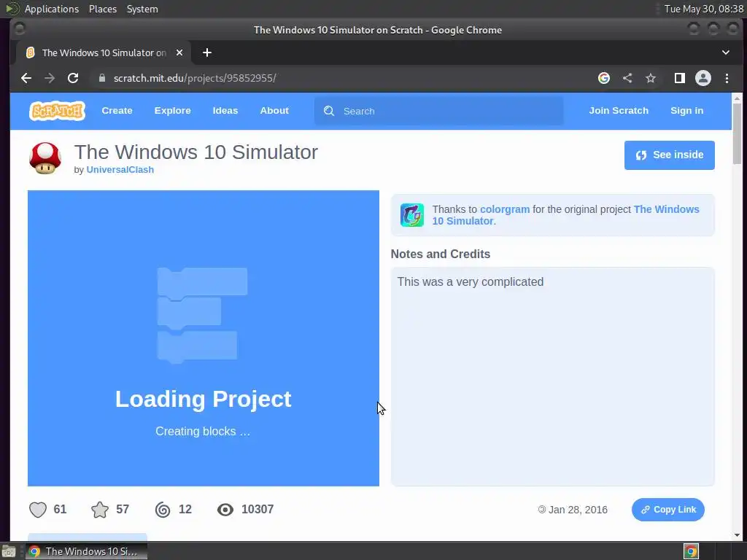Reload the Scratch project page
This screenshot has height=560, width=747.
pos(73,78)
